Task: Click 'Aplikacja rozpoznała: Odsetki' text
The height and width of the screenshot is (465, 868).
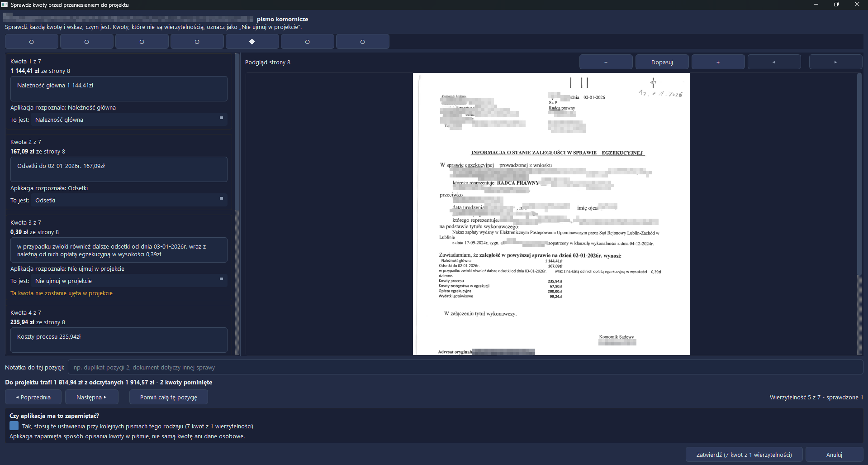Action: pos(49,188)
